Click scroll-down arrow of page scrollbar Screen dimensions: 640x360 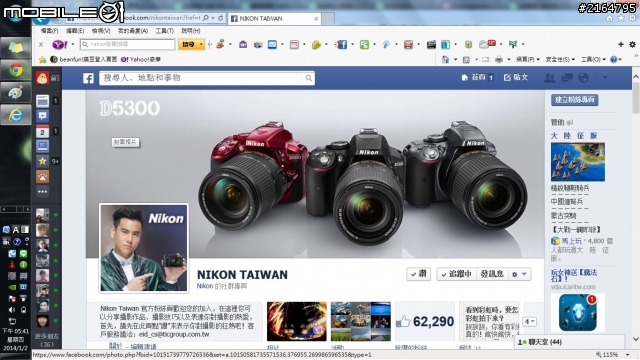click(636, 339)
